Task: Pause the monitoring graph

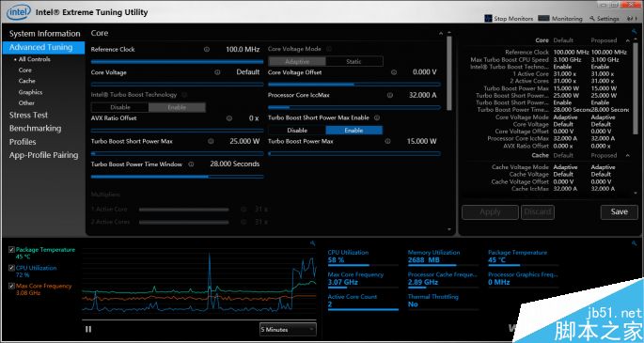Action: 88,329
